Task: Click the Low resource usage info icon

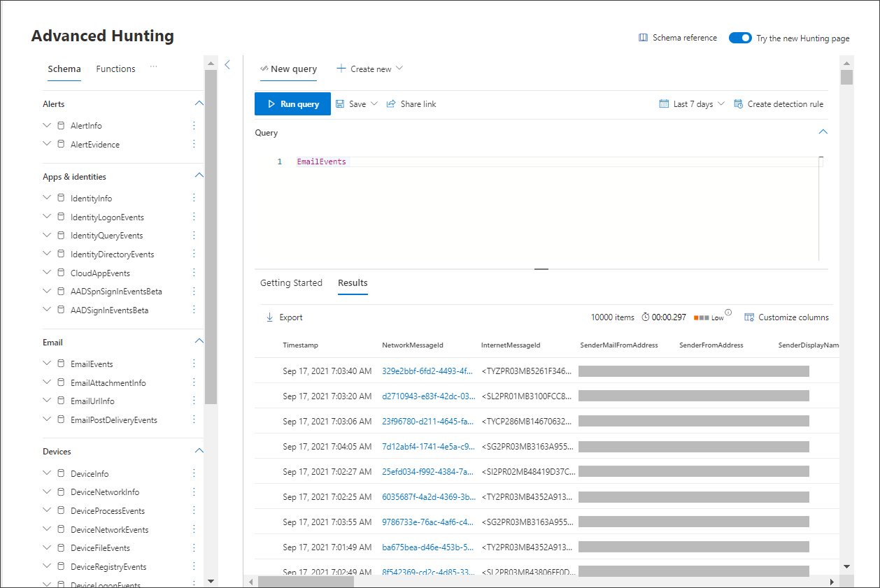Action: (x=728, y=313)
